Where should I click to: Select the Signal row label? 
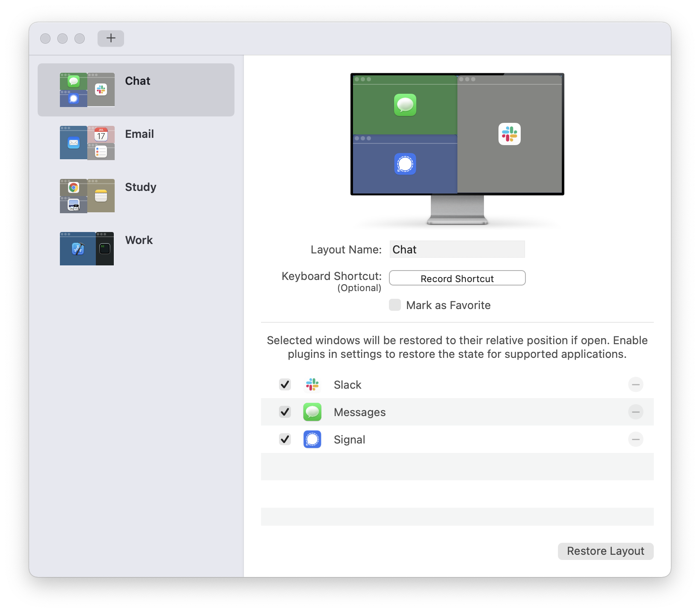pyautogui.click(x=349, y=440)
